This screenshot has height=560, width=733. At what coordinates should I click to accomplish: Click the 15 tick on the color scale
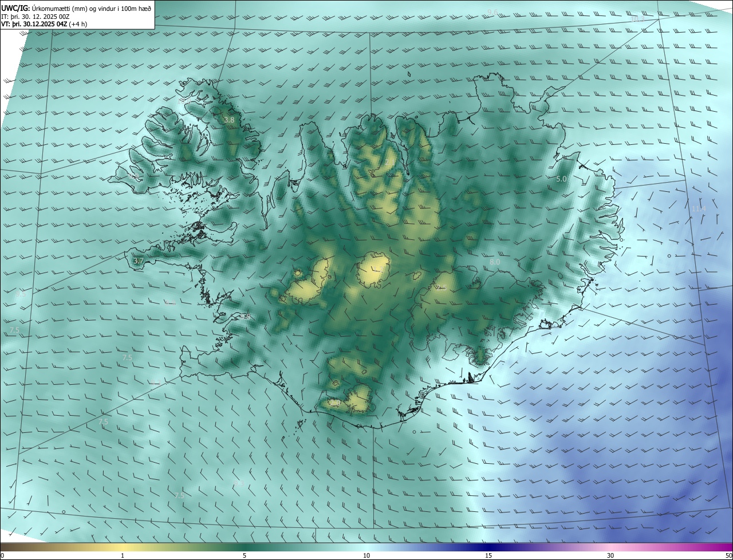[488, 556]
